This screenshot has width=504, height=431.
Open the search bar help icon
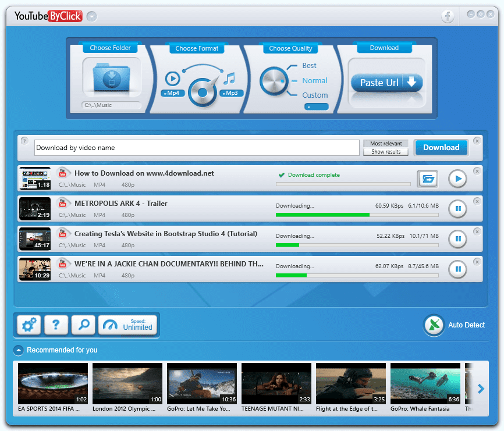coord(24,141)
